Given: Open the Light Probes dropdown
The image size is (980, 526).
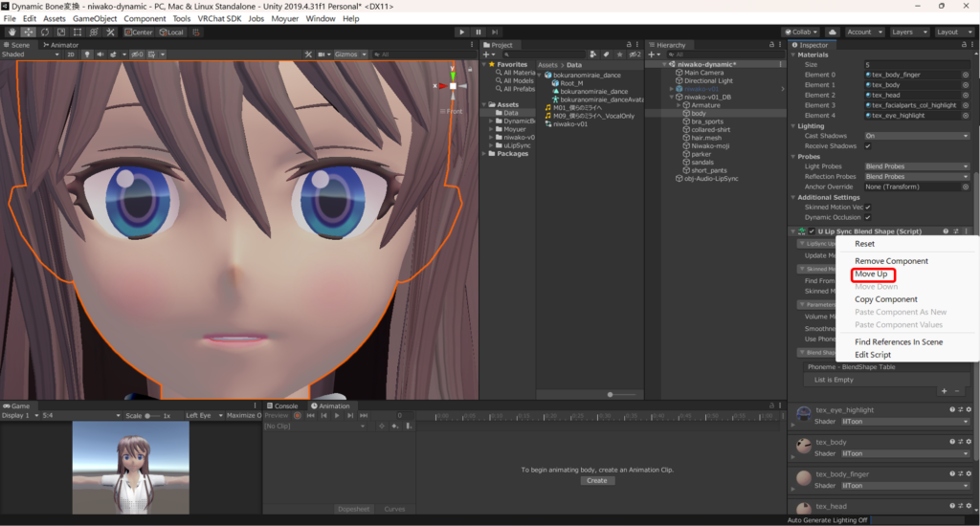Looking at the screenshot, I should click(917, 166).
